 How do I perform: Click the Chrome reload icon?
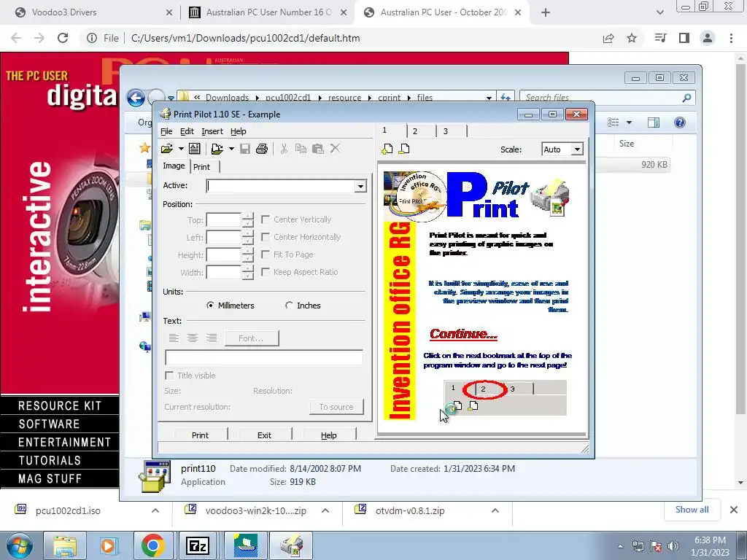point(63,38)
